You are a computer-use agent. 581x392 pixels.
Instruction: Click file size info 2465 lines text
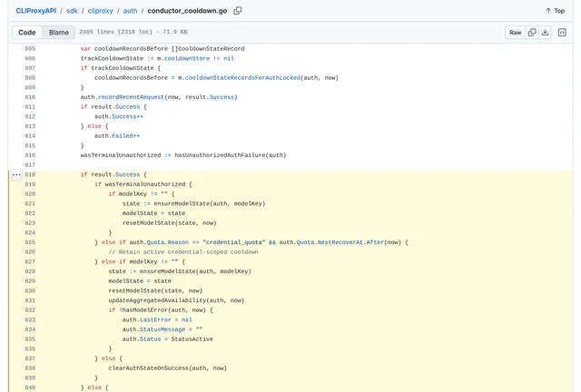pos(133,32)
